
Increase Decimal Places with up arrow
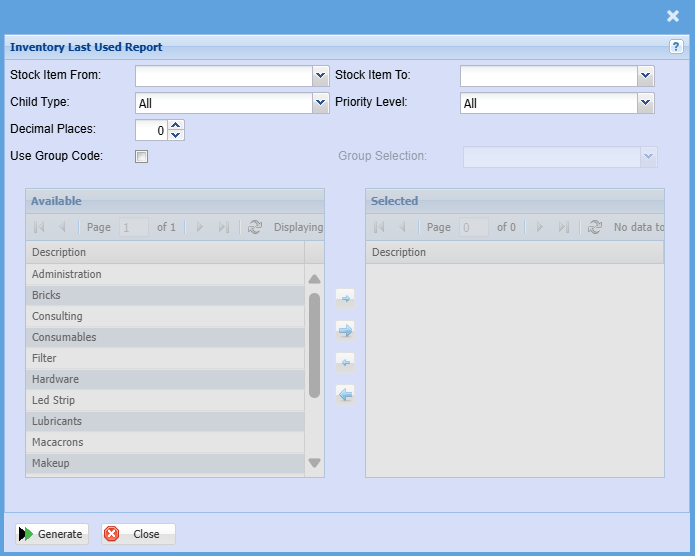click(176, 125)
